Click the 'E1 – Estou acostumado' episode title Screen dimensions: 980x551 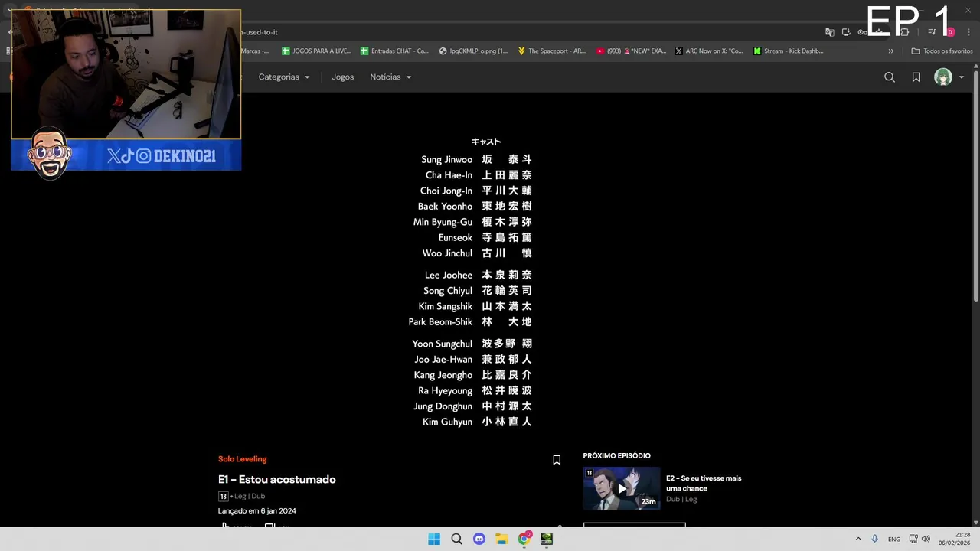(x=277, y=479)
